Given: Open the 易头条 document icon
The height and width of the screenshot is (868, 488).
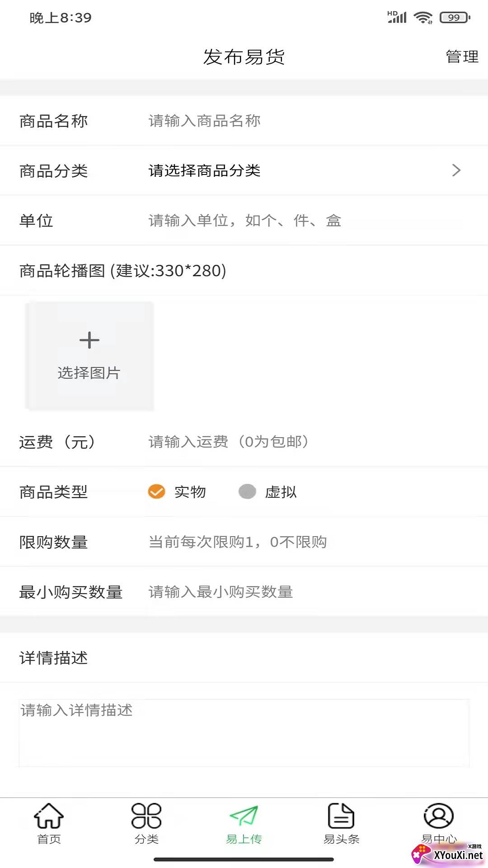Looking at the screenshot, I should pos(341,816).
